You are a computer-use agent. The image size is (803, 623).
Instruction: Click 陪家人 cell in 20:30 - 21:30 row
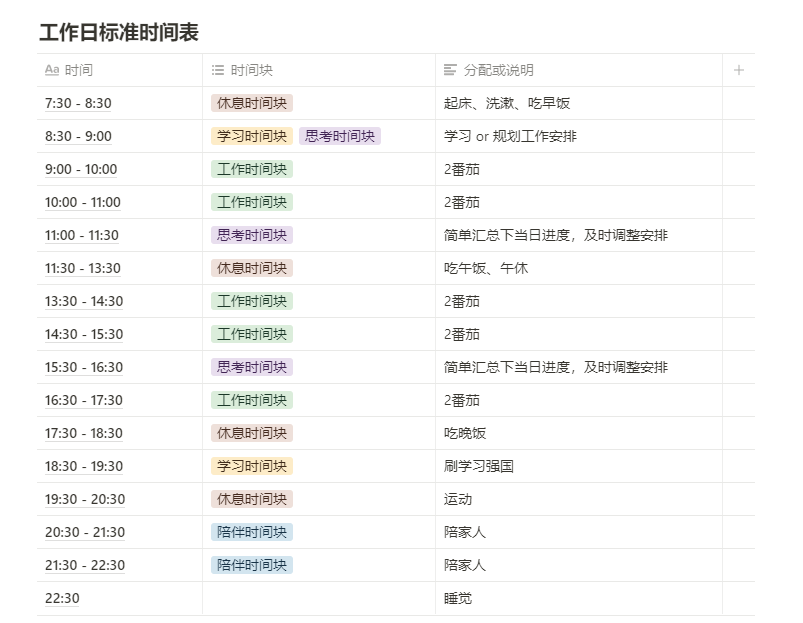(579, 532)
